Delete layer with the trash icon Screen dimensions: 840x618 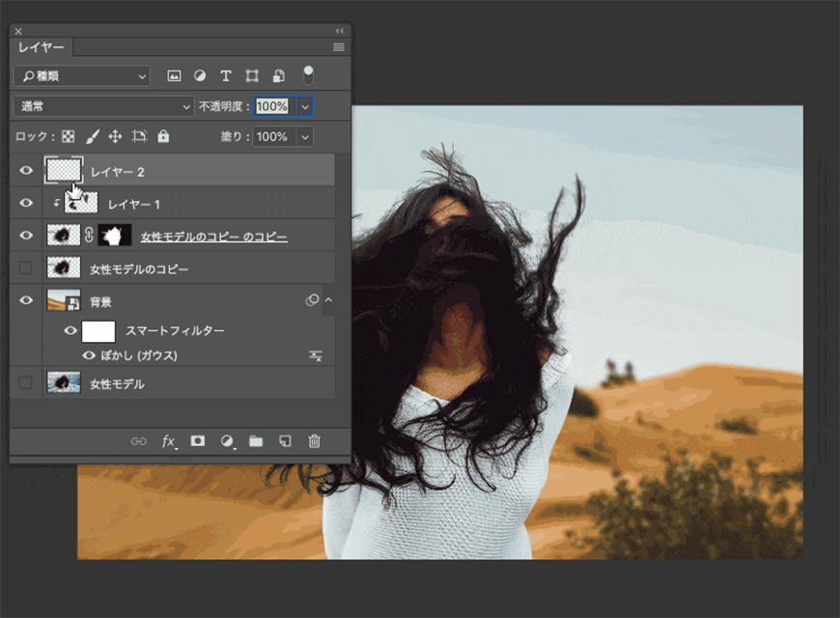pos(314,441)
